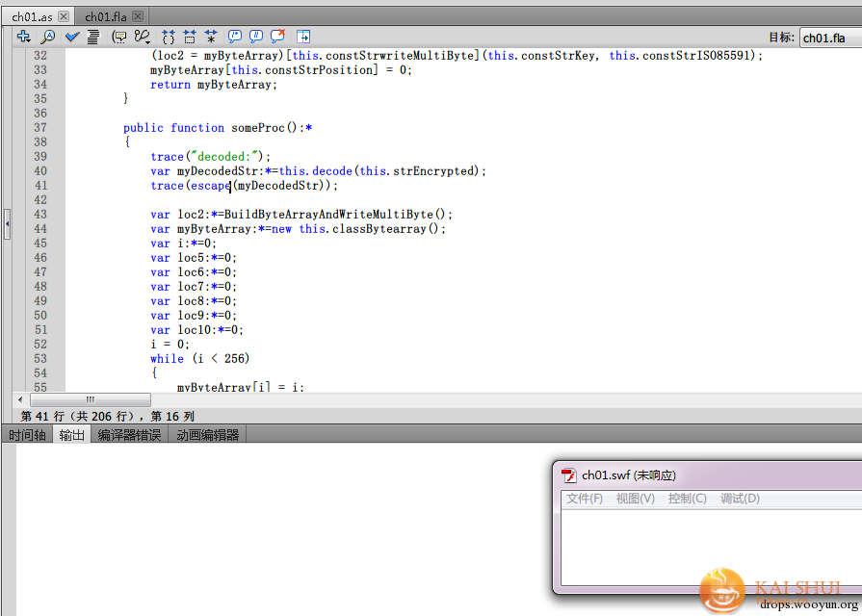The width and height of the screenshot is (862, 616).
Task: Open the 动画编辑器 (Motion Editor) tab
Action: (x=207, y=435)
